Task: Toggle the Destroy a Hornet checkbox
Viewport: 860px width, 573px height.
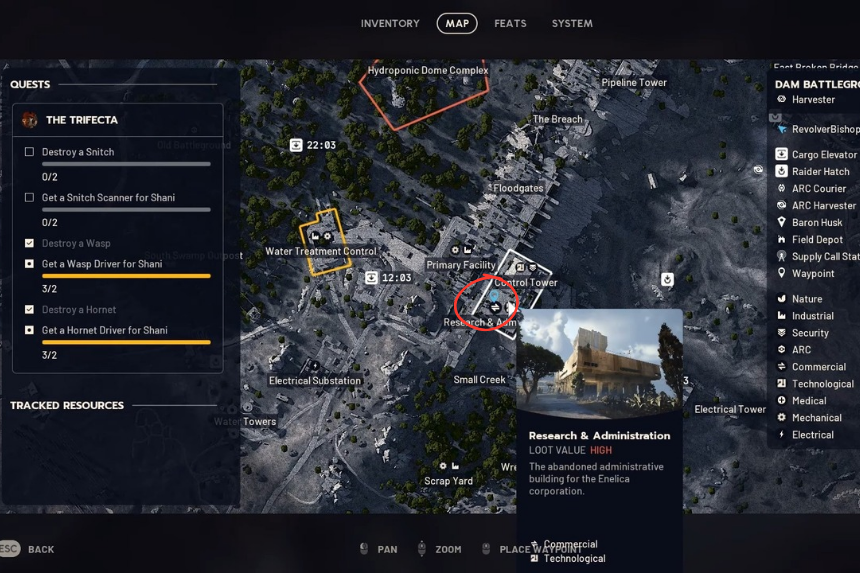Action: click(30, 309)
